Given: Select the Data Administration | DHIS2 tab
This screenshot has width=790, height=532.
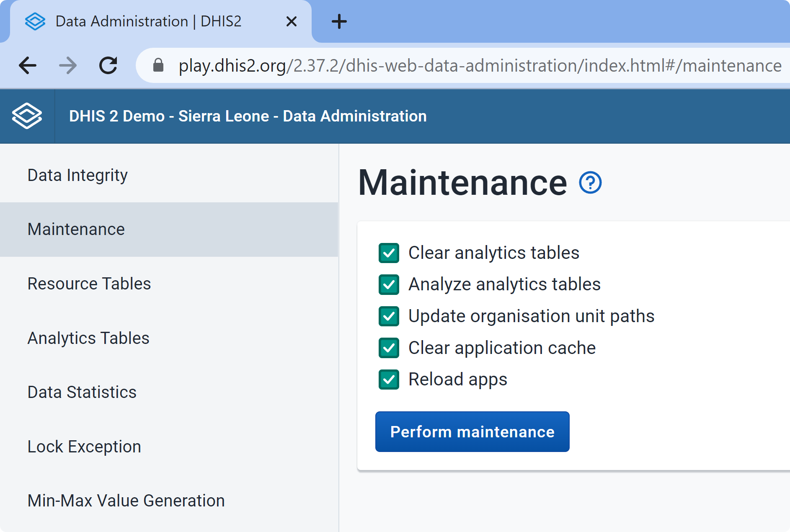Looking at the screenshot, I should pos(161,21).
